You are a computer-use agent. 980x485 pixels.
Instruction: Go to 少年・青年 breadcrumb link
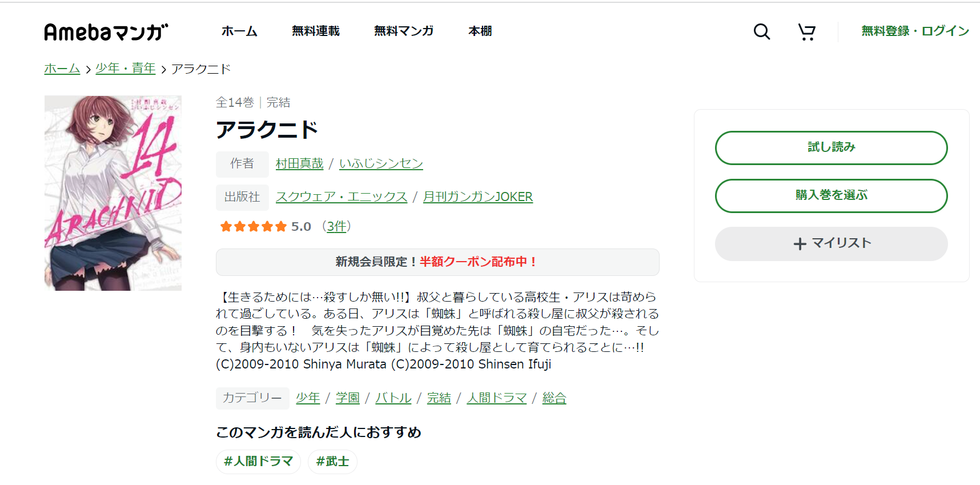126,69
